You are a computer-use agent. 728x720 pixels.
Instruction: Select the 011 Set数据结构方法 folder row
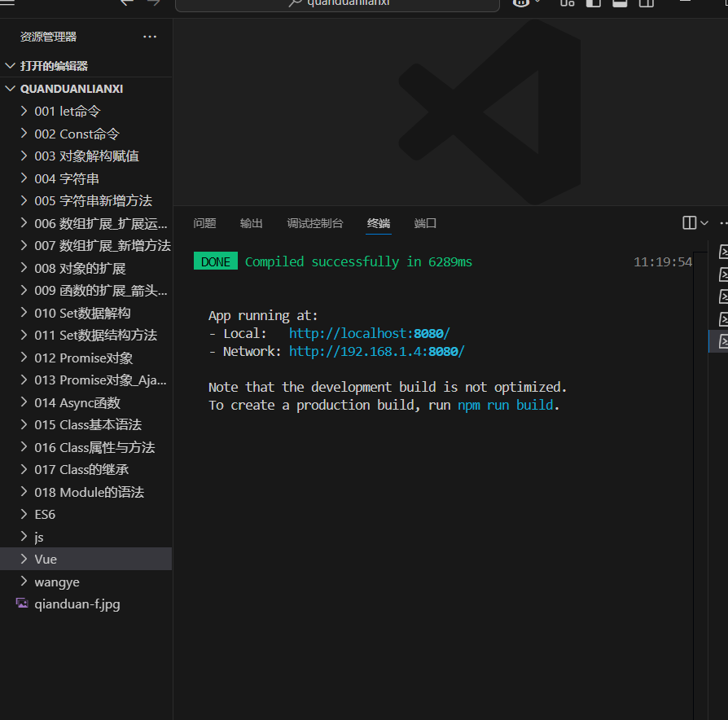[x=86, y=336]
